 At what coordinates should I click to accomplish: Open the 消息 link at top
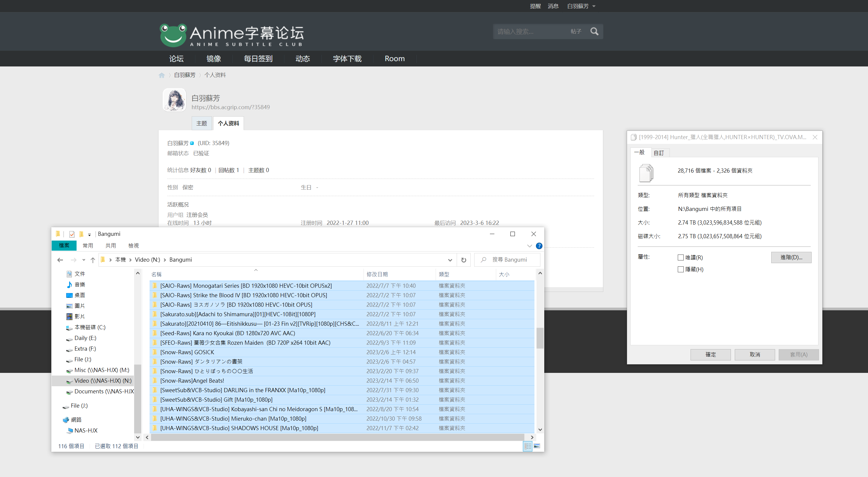[553, 6]
